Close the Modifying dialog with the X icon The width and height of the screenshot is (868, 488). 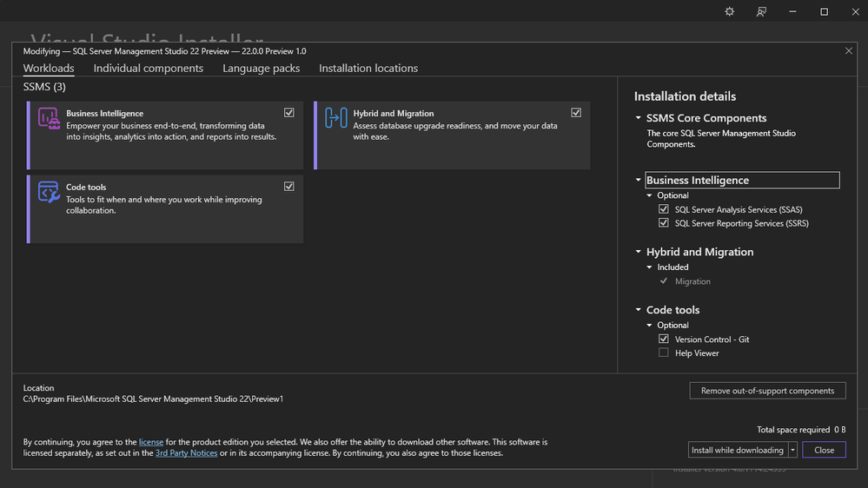tap(849, 51)
